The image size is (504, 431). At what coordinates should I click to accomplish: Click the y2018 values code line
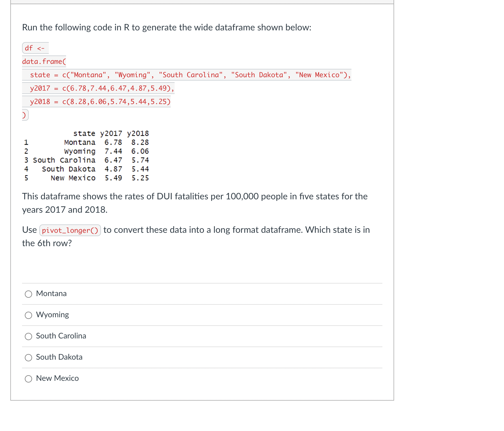(96, 101)
